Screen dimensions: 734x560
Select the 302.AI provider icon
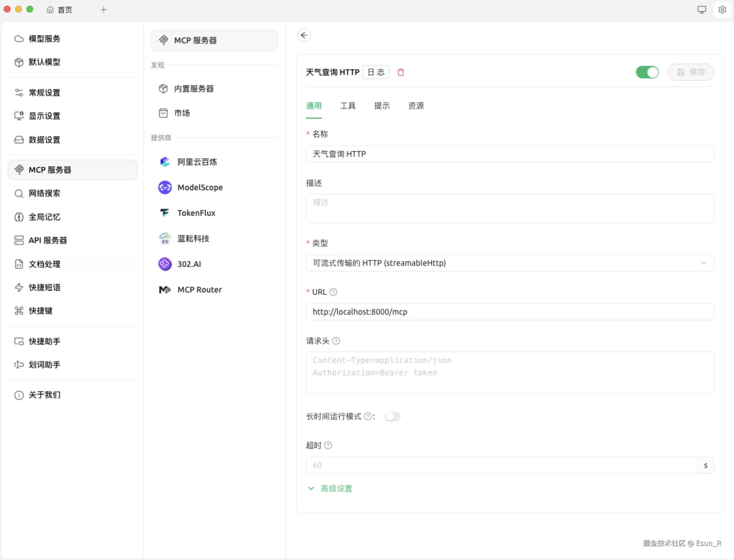tap(165, 264)
